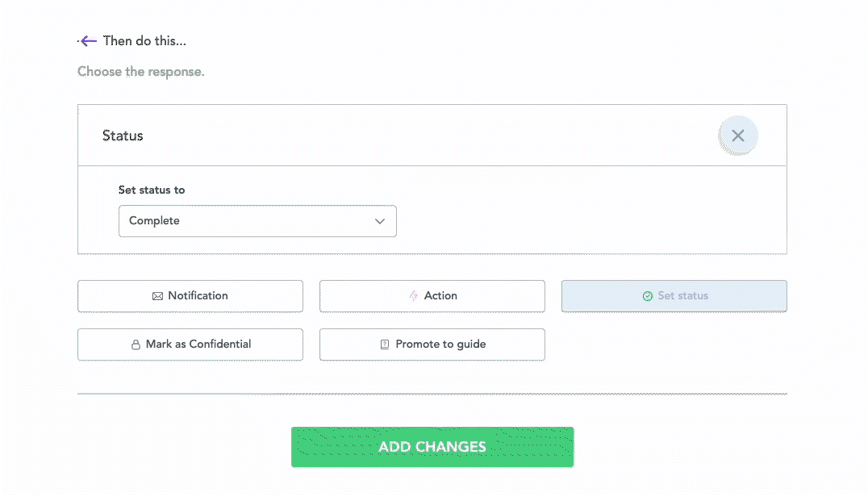Screen dimensions: 868x497
Task: Click the envelope icon on Notification
Action: coord(157,296)
